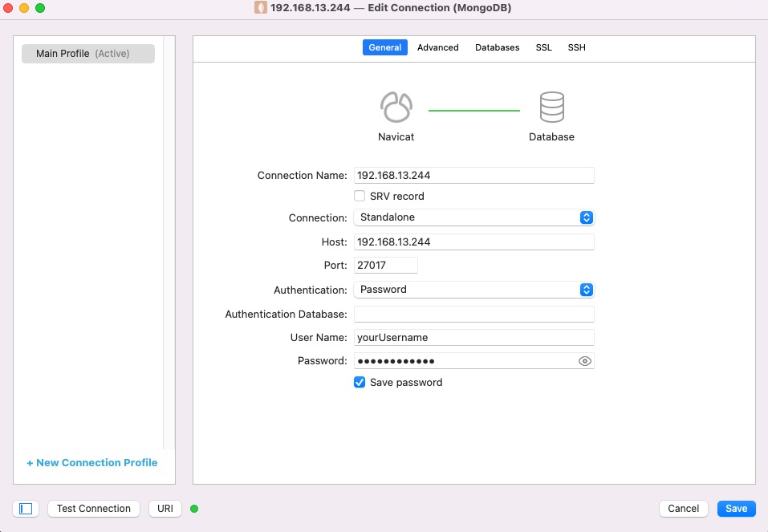The width and height of the screenshot is (768, 532).
Task: Reveal password with the eye icon
Action: 585,361
